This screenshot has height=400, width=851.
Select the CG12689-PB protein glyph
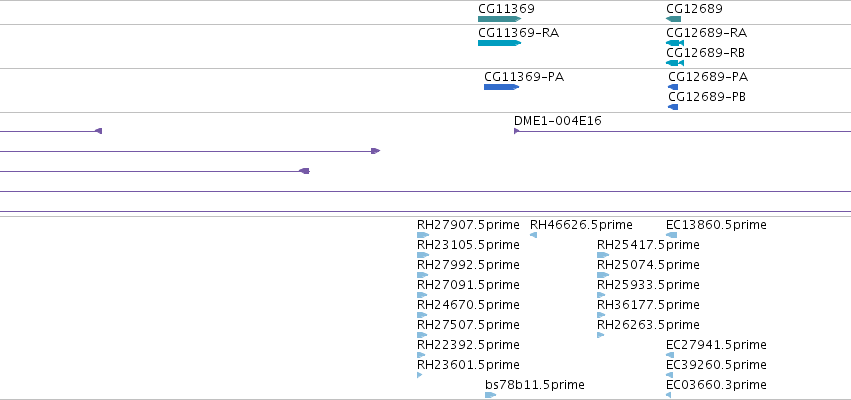pyautogui.click(x=673, y=107)
